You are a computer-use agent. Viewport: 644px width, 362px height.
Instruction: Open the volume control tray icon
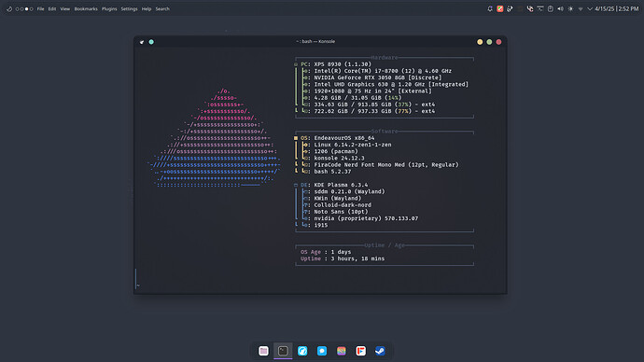coord(560,8)
